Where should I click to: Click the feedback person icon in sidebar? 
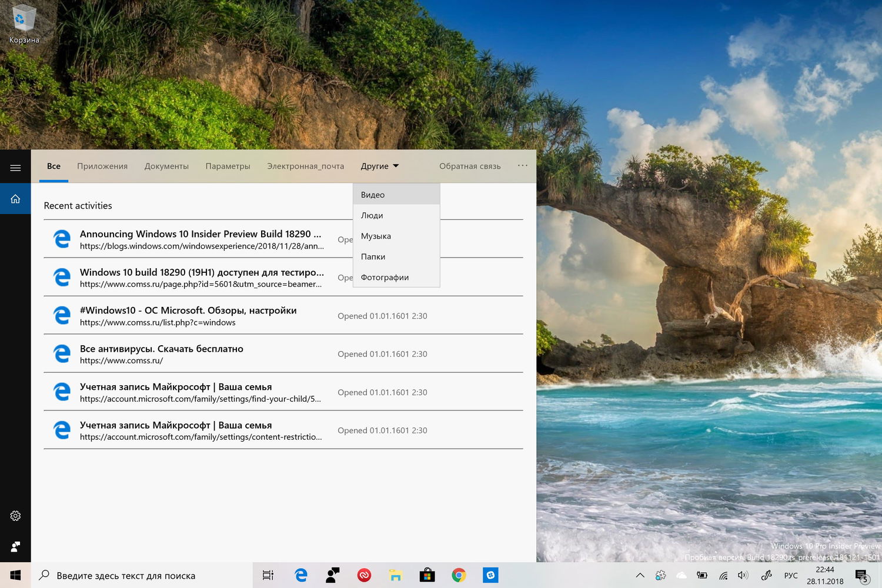(x=15, y=547)
